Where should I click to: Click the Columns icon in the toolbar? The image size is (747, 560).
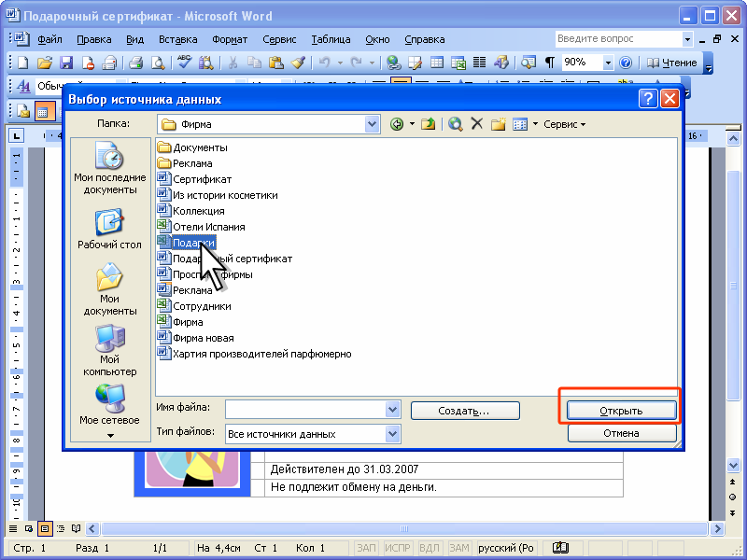[479, 63]
